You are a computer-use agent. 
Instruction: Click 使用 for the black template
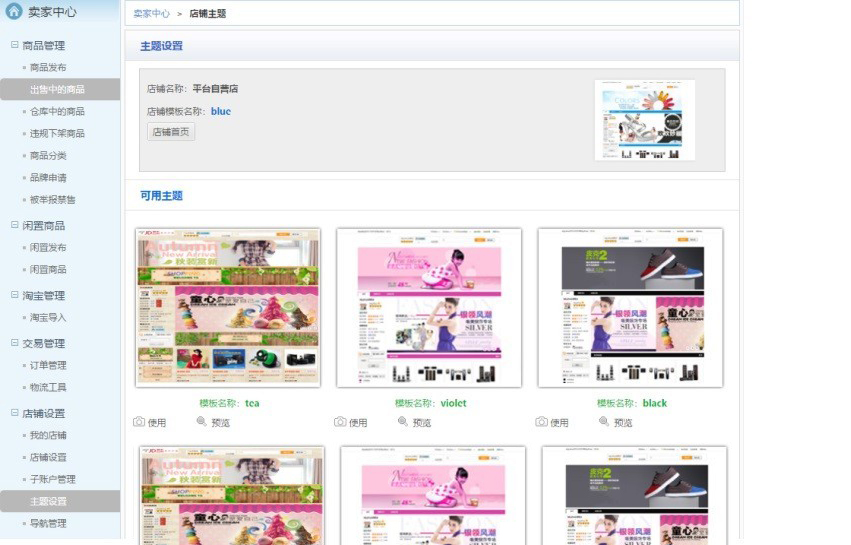point(560,422)
